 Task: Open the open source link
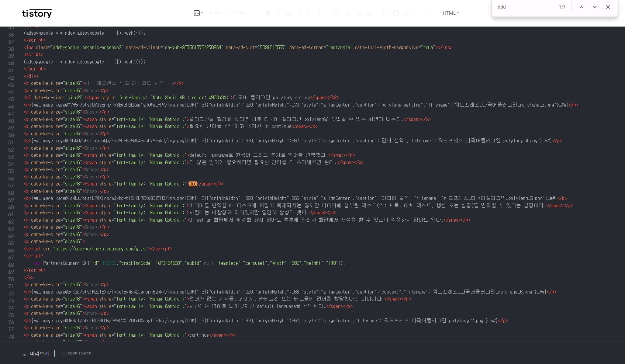pos(76,353)
